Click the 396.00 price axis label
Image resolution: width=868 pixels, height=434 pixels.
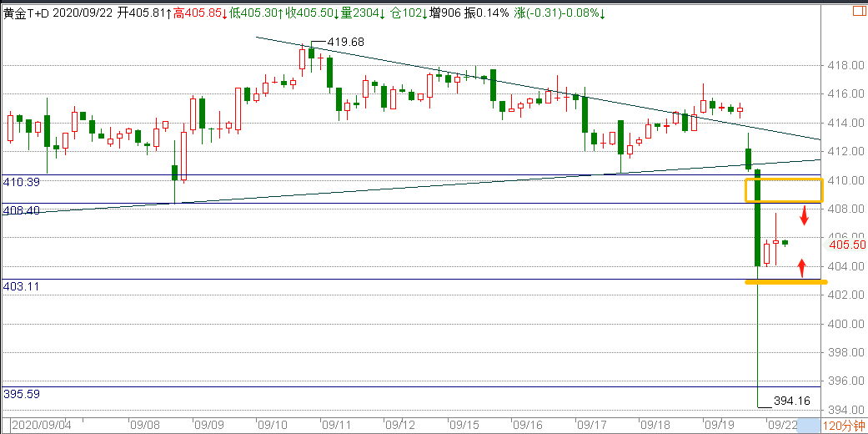847,381
